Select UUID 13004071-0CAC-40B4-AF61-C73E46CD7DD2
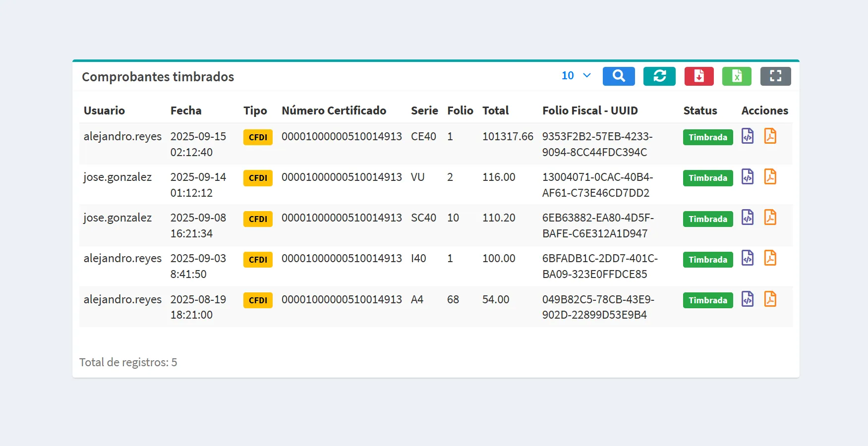 point(597,185)
